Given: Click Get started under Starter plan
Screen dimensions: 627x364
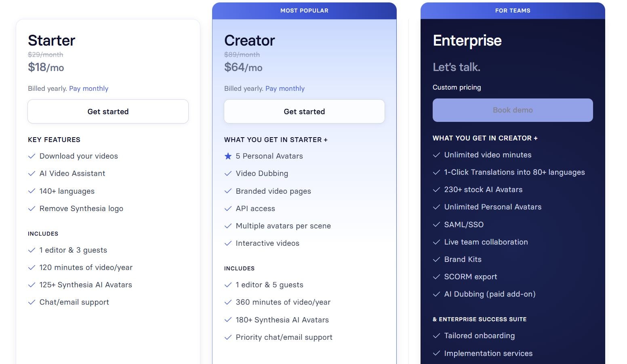Looking at the screenshot, I should [x=108, y=111].
